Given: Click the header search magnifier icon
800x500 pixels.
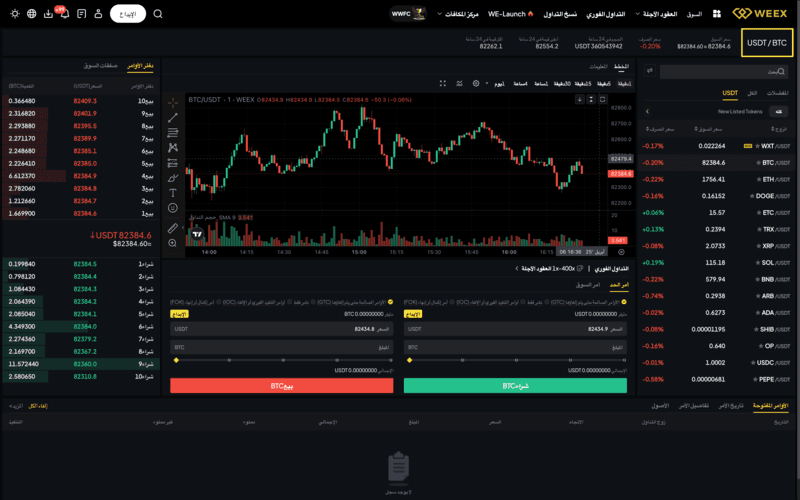Looking at the screenshot, I should 158,14.
